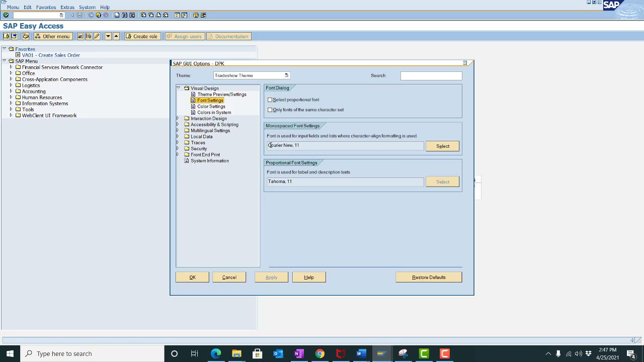Click the Move Favorites down arrow

[108, 36]
